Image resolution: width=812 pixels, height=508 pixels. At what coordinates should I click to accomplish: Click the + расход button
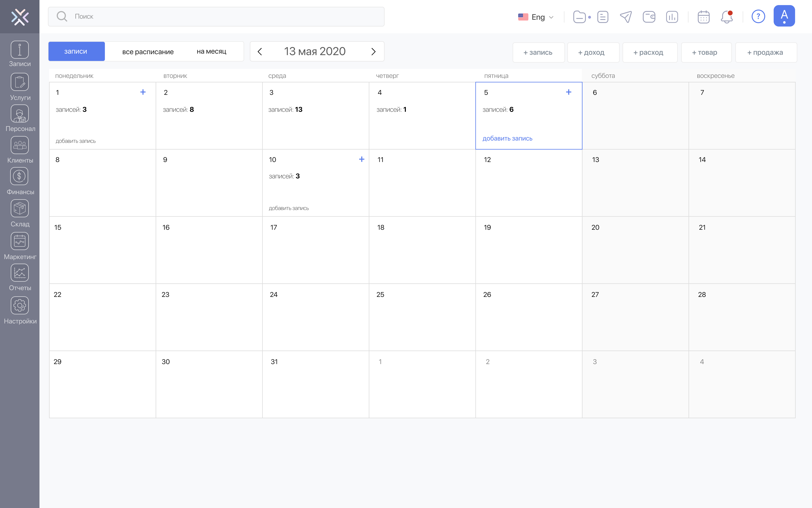pyautogui.click(x=650, y=52)
